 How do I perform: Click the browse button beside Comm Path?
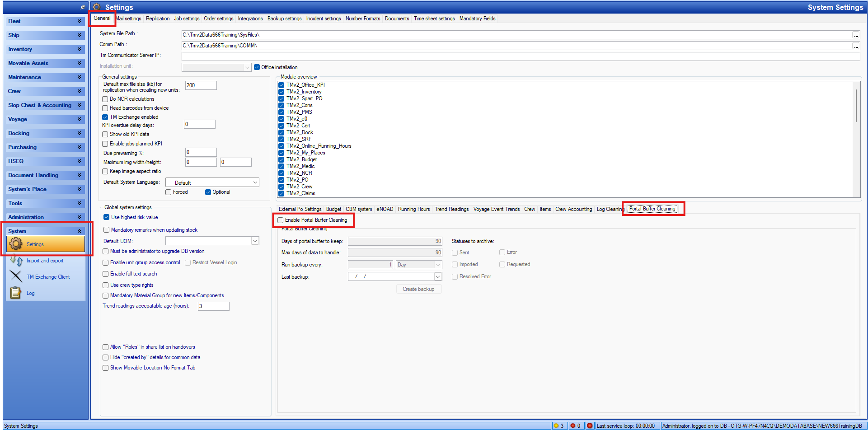(856, 46)
